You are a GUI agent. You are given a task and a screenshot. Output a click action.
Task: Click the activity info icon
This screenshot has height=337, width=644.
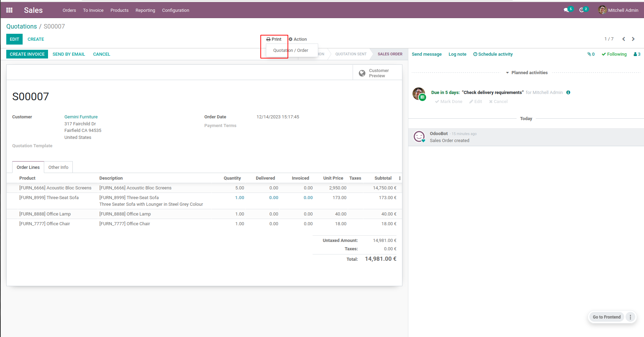coord(568,93)
